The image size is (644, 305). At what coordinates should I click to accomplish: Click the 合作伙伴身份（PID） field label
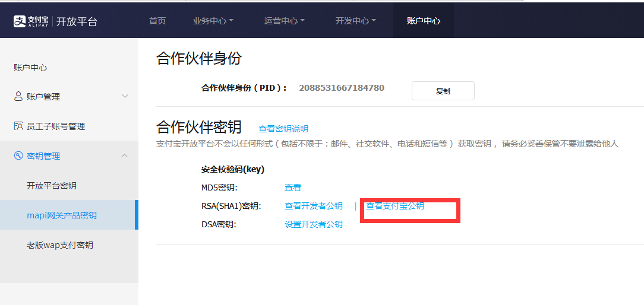pos(244,88)
